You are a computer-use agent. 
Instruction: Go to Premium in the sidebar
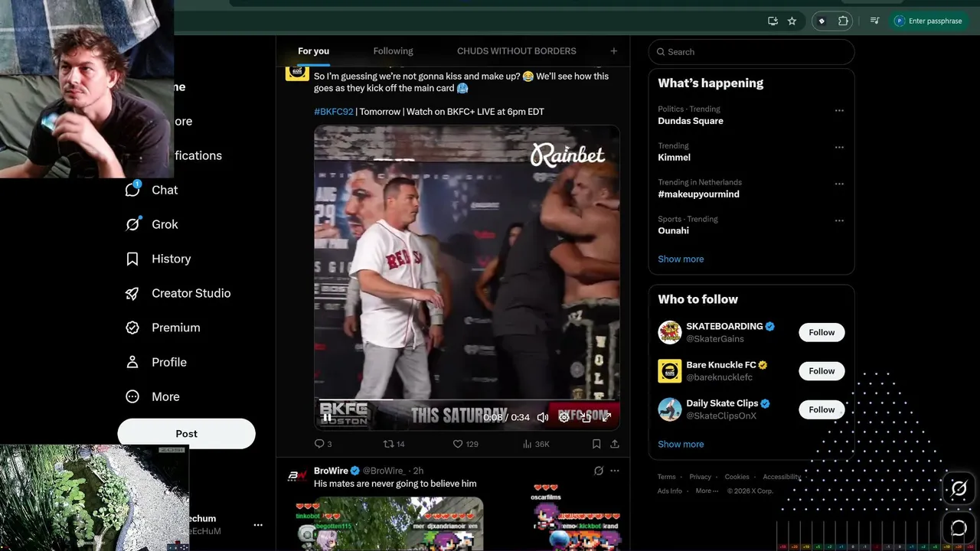tap(163, 328)
